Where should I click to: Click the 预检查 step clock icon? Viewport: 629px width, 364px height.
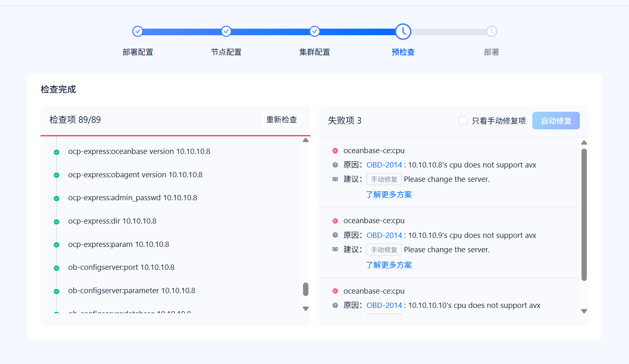pos(403,32)
